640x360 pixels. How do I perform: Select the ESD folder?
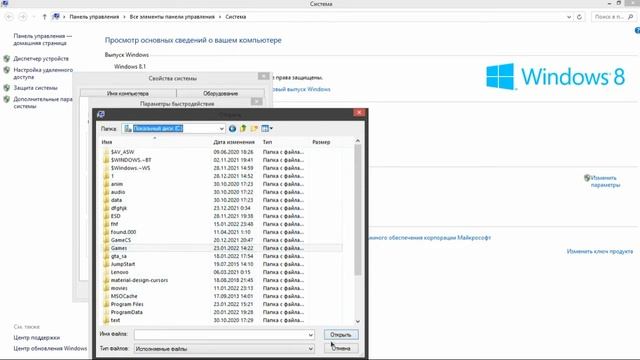[116, 216]
